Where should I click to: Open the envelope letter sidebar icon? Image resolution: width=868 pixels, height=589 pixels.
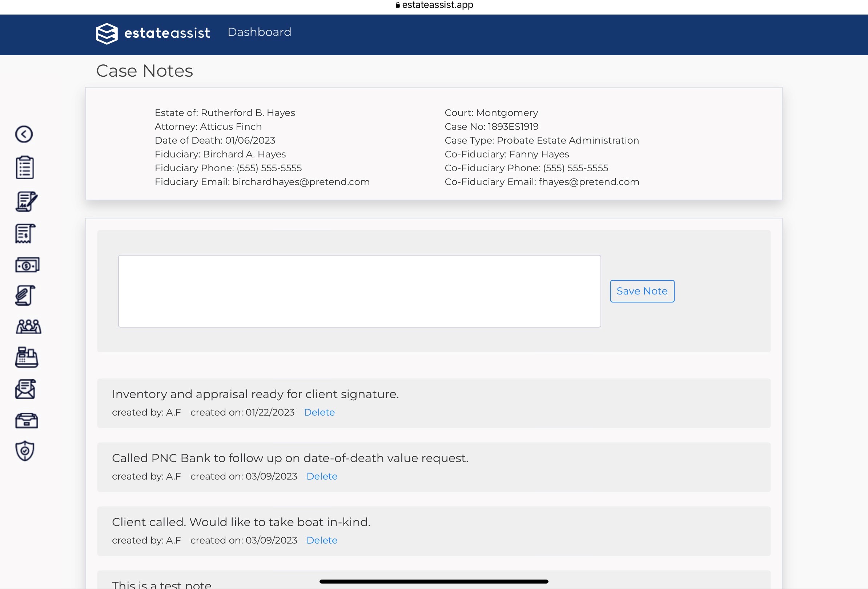(26, 389)
